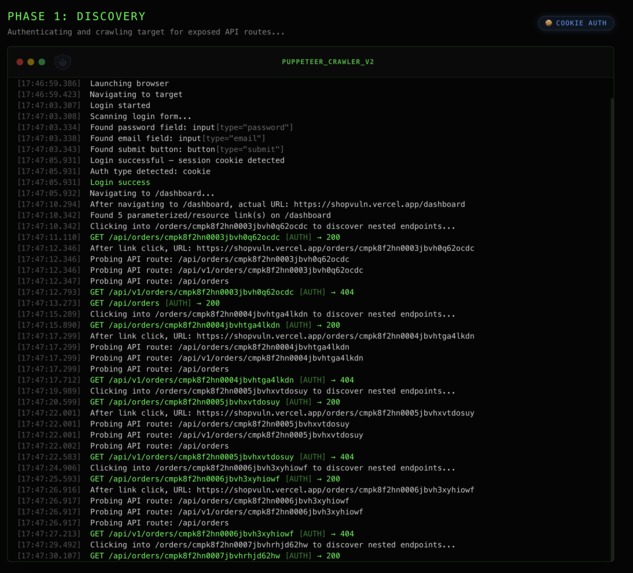Image resolution: width=633 pixels, height=573 pixels.
Task: Click the PUPPETEER_CRAWLER_V2 title
Action: (x=328, y=62)
